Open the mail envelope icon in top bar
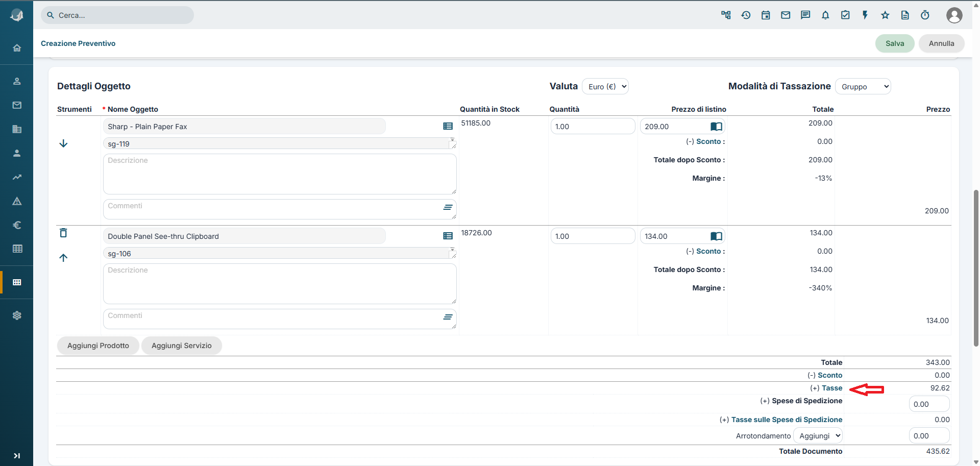The width and height of the screenshot is (980, 466). 786,15
